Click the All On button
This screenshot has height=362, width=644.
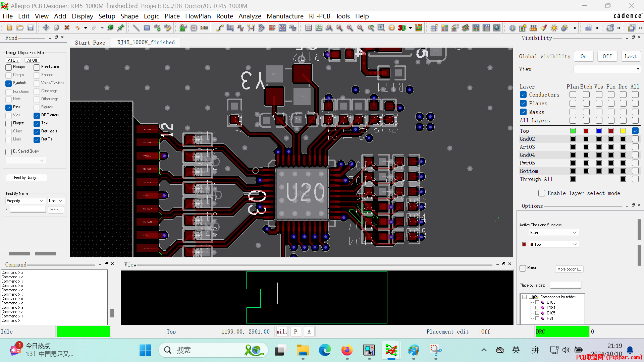pyautogui.click(x=13, y=60)
